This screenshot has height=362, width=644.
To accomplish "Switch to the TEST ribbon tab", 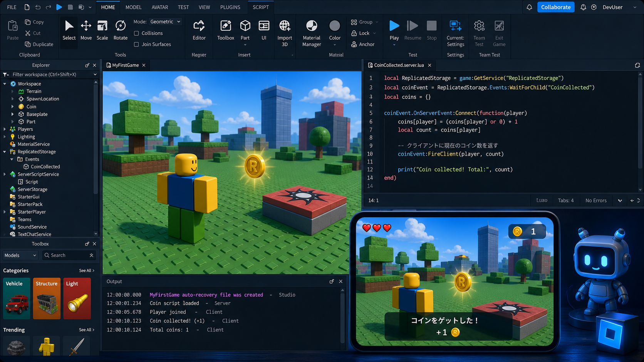I will (183, 7).
